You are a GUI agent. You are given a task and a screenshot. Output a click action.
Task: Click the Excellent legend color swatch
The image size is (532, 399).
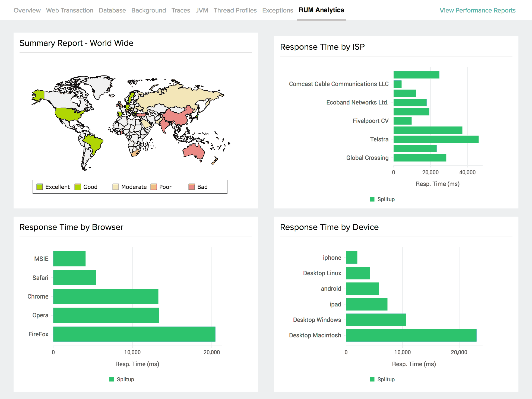[40, 187]
